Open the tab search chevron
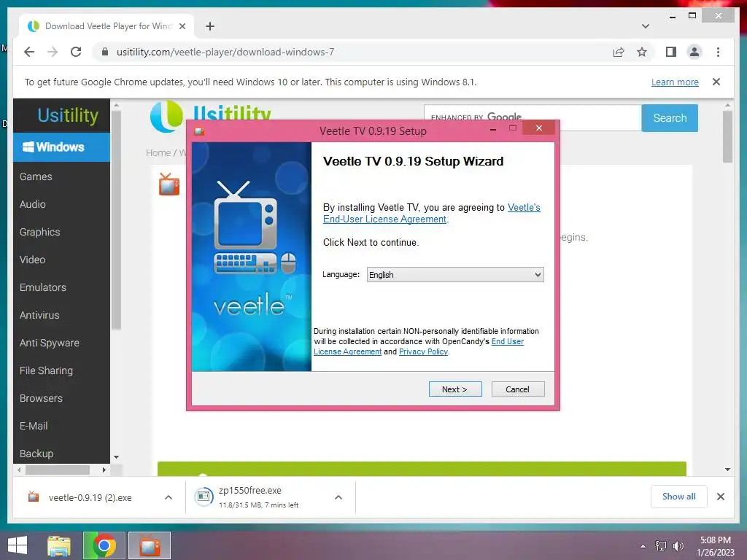747x560 pixels. tap(645, 26)
